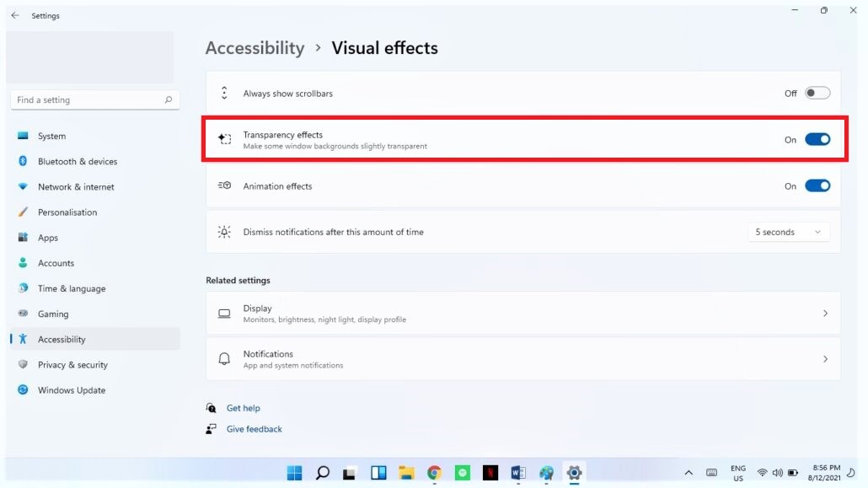Select the Transparency effects icon
This screenshot has width=868, height=488.
pyautogui.click(x=224, y=138)
